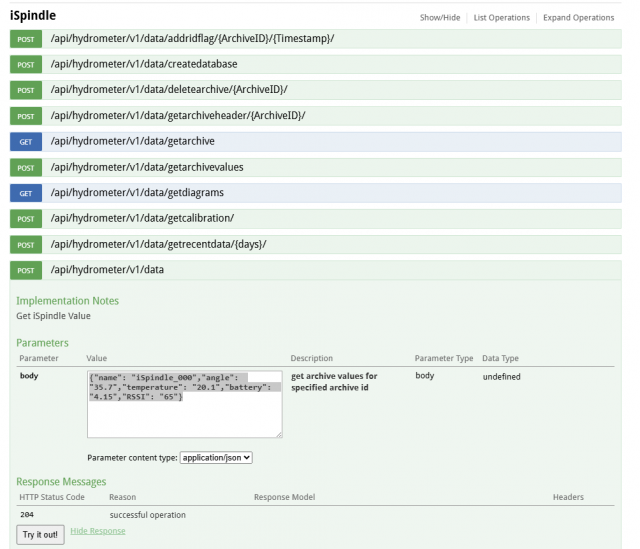Click POST badge for createdatabase endpoint
640x549 pixels.
coord(26,64)
